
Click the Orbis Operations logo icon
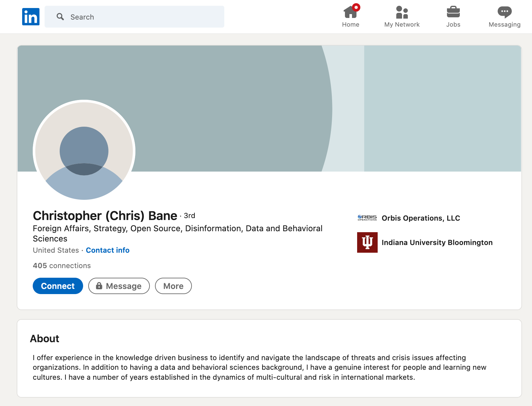pyautogui.click(x=367, y=218)
